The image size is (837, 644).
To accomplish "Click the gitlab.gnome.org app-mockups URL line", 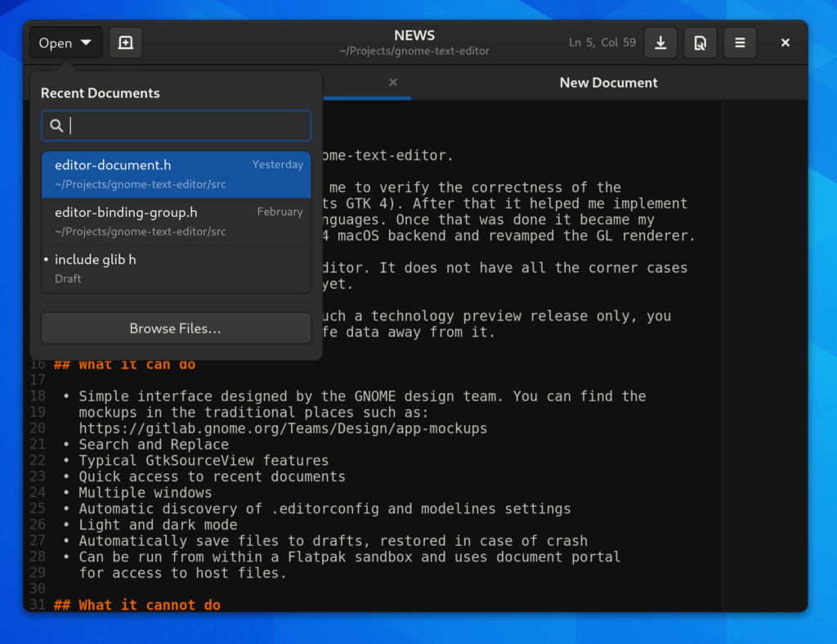I will click(x=283, y=428).
